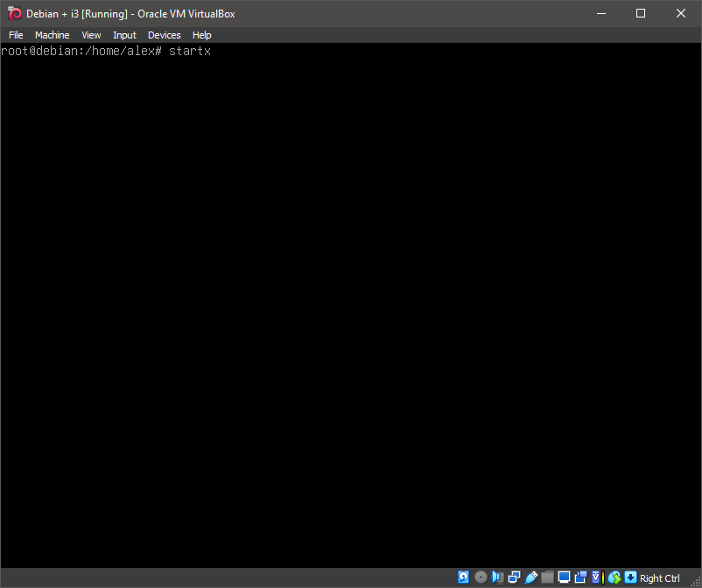702x588 pixels.
Task: Click the video capture recording status icon
Action: point(580,577)
